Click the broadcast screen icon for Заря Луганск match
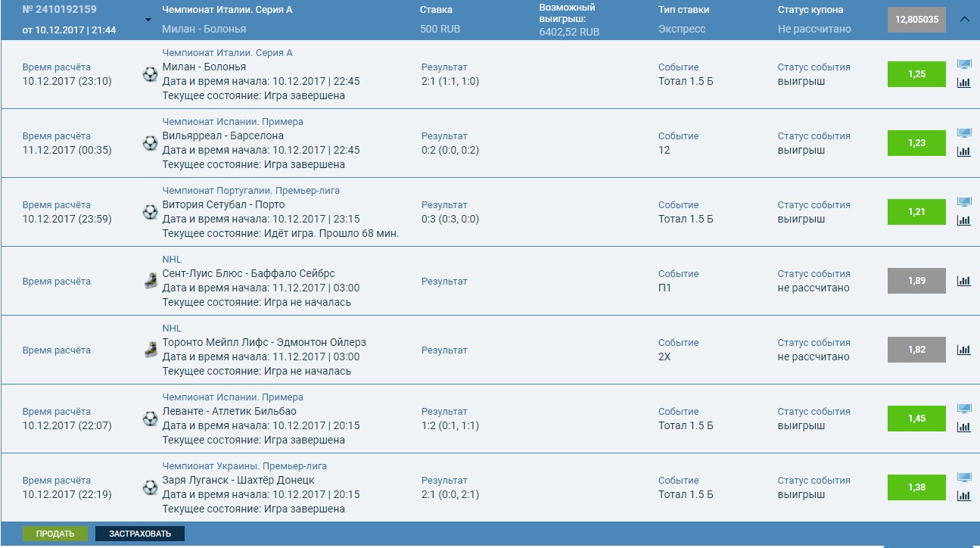Image resolution: width=980 pixels, height=548 pixels. click(x=964, y=476)
